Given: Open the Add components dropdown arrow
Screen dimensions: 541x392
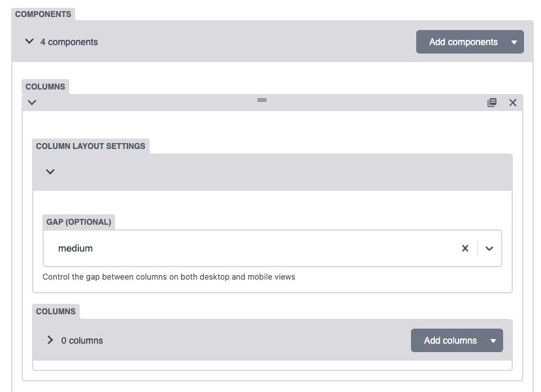Looking at the screenshot, I should (514, 42).
